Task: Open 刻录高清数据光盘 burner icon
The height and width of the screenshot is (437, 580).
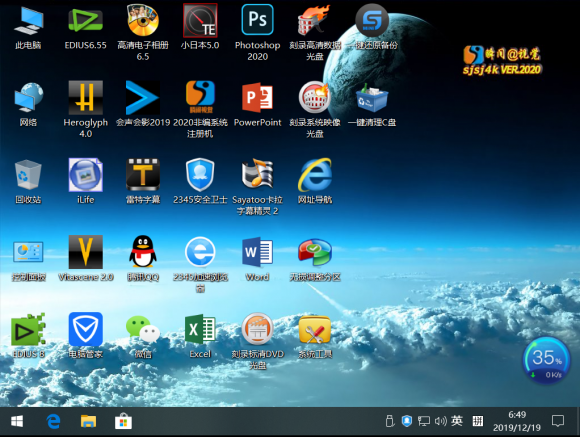Action: pos(315,20)
